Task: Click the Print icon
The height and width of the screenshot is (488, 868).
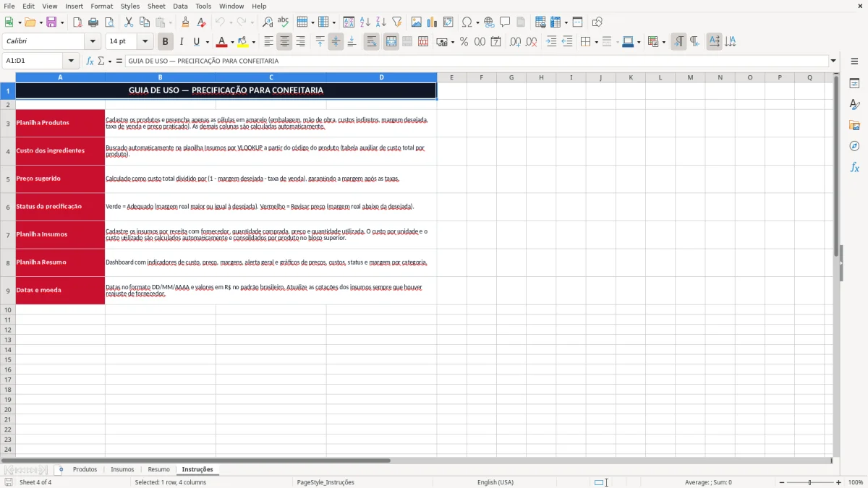Action: pyautogui.click(x=93, y=22)
